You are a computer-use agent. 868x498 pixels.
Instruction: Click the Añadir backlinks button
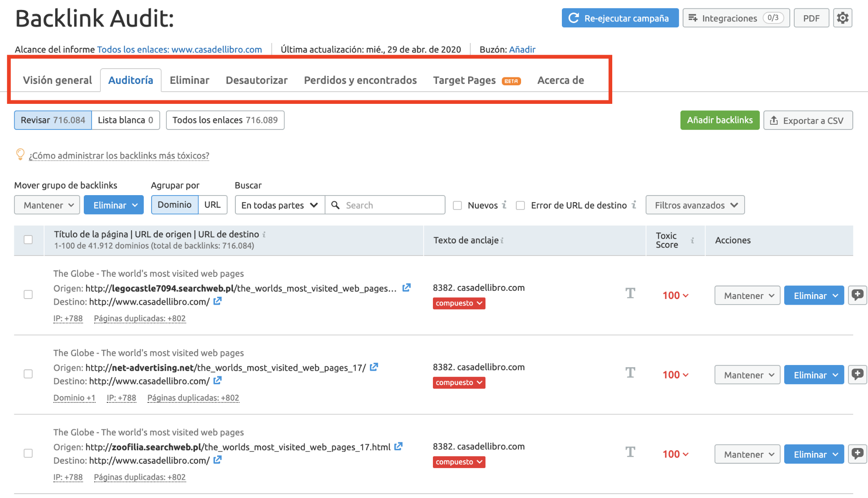(719, 120)
